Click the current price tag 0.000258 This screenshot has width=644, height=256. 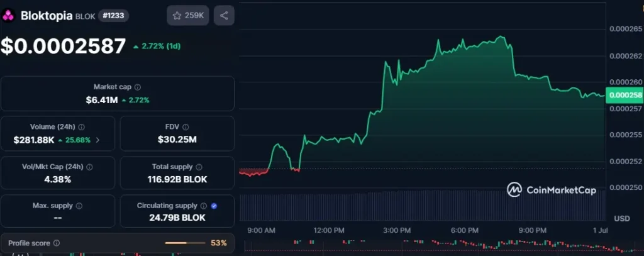click(x=625, y=96)
